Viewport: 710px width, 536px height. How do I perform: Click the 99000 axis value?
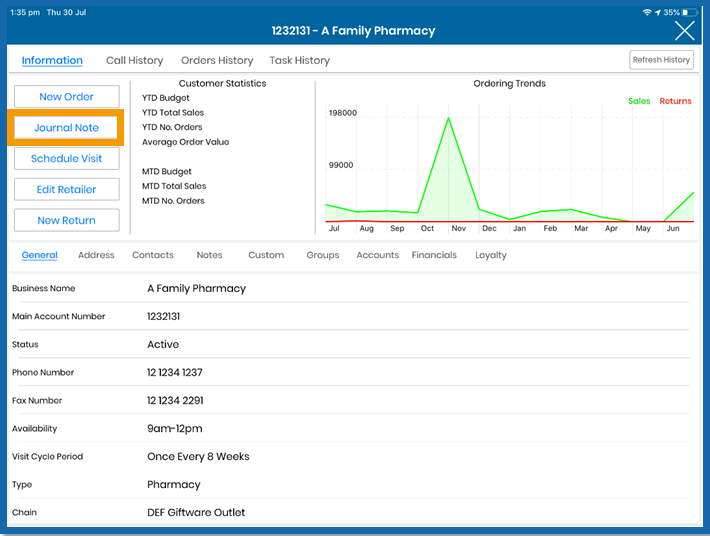341,165
